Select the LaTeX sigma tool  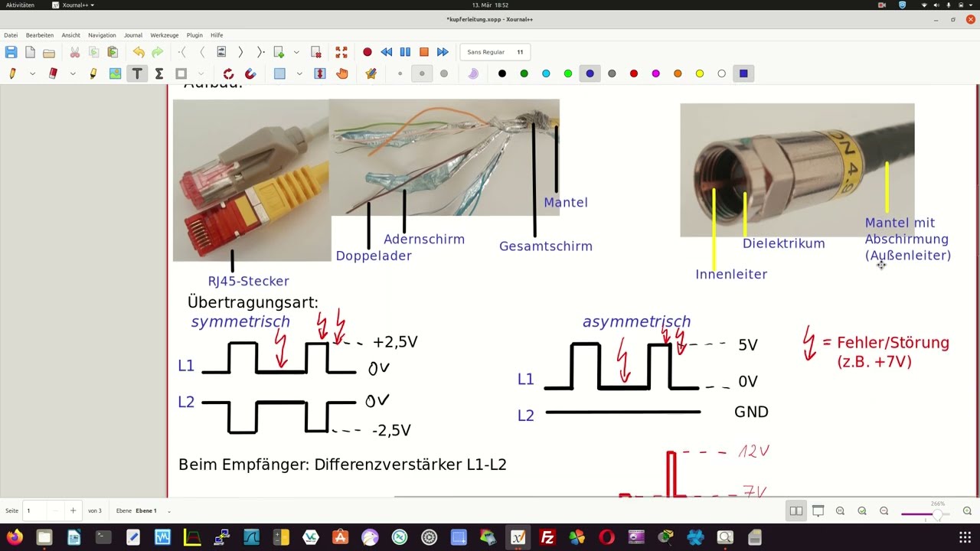coord(158,73)
